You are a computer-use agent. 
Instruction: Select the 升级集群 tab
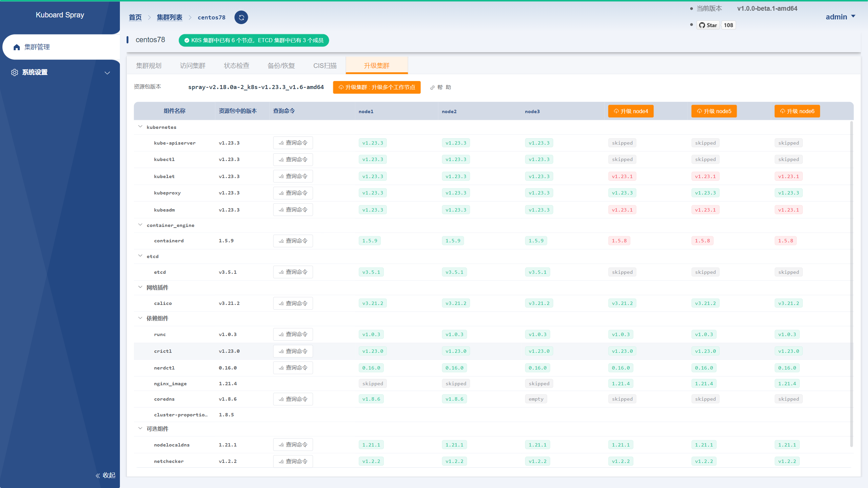click(376, 66)
